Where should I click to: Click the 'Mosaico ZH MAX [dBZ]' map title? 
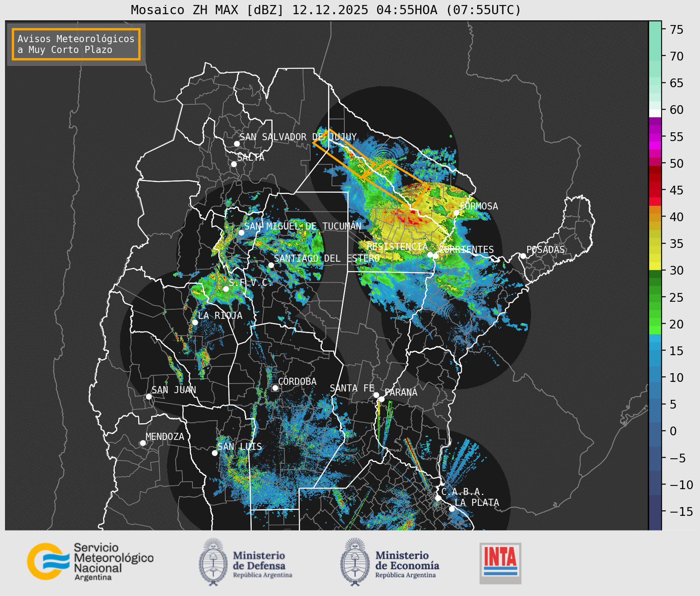pyautogui.click(x=326, y=10)
